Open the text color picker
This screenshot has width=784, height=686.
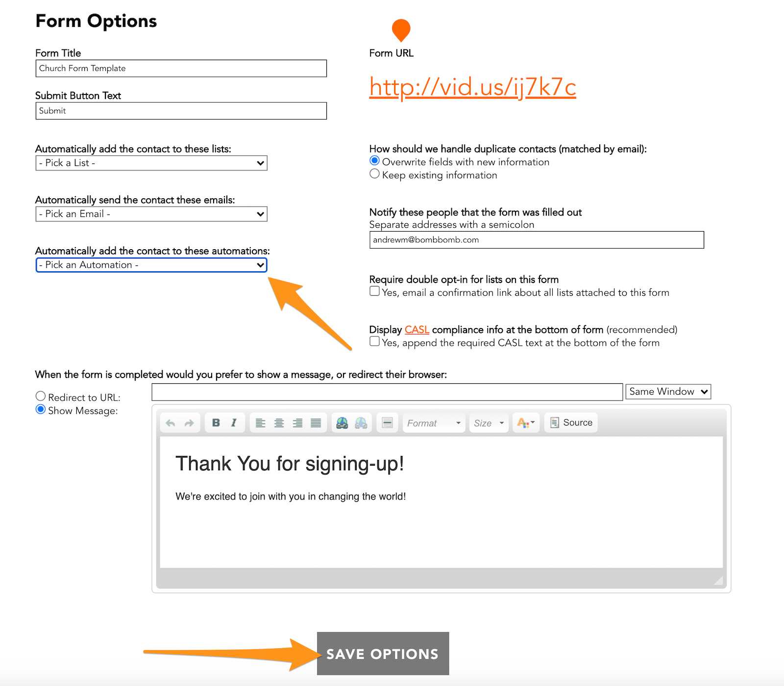click(526, 423)
